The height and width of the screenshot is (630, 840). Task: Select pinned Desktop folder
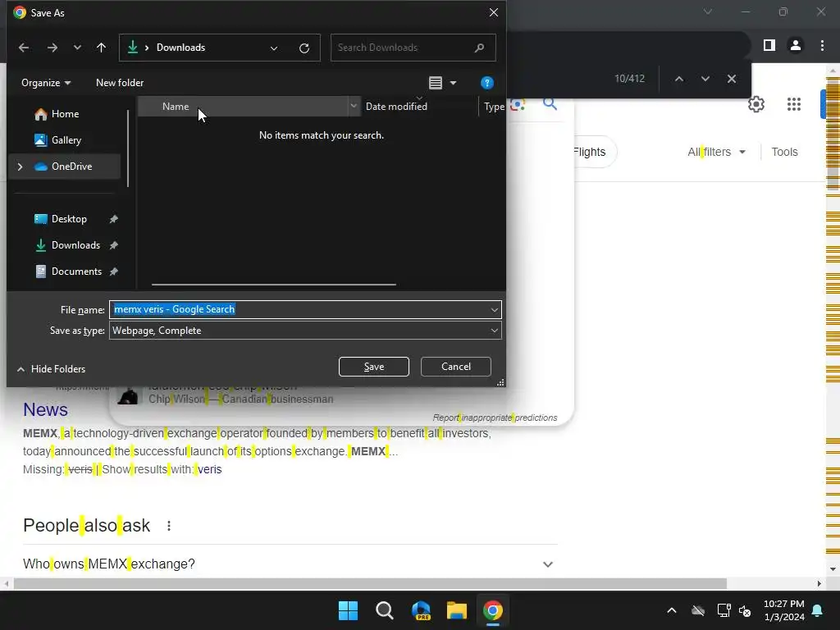pyautogui.click(x=69, y=218)
